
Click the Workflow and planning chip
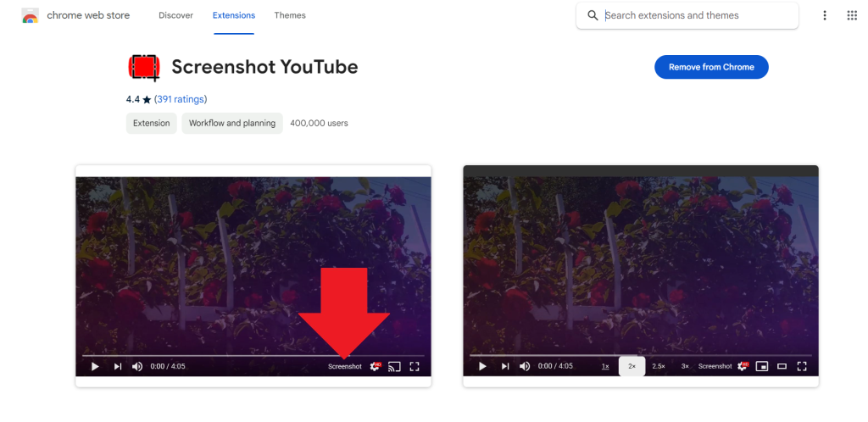pos(232,124)
